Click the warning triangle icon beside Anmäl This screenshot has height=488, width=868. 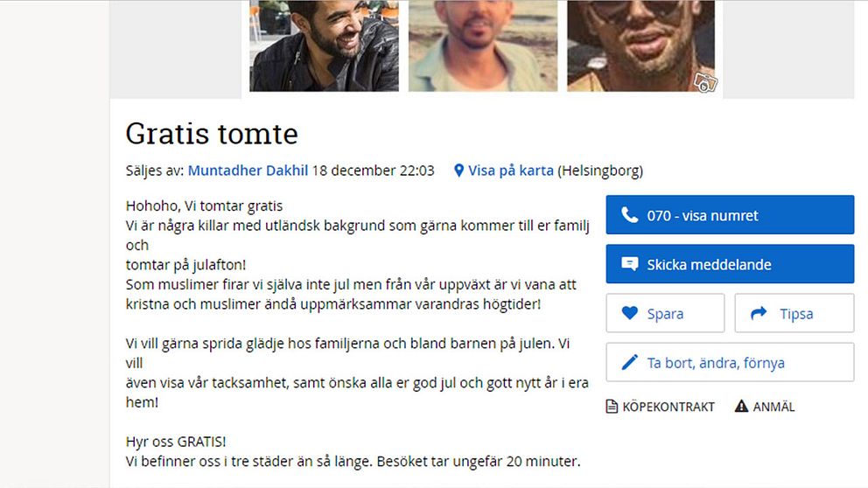tap(741, 406)
